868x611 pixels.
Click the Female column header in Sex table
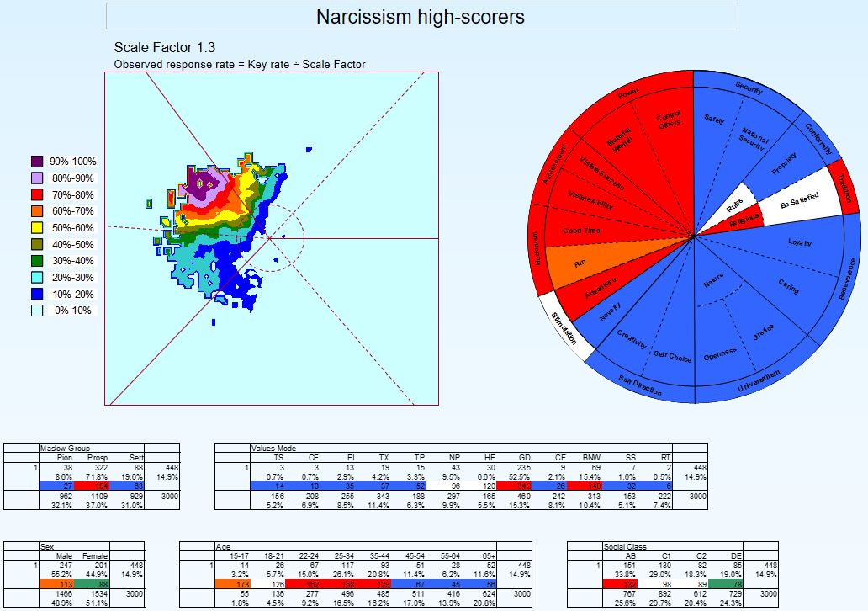coord(93,555)
